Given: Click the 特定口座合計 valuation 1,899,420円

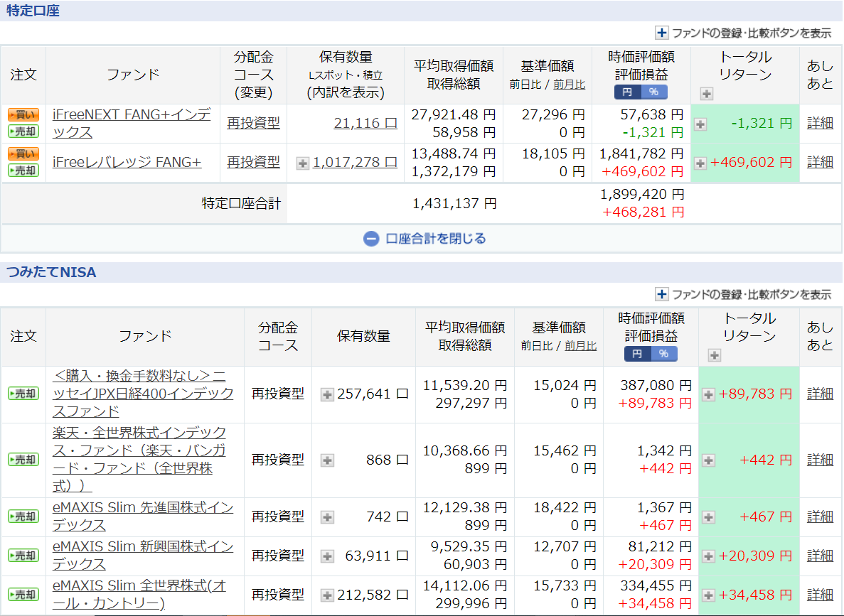Looking at the screenshot, I should 642,194.
